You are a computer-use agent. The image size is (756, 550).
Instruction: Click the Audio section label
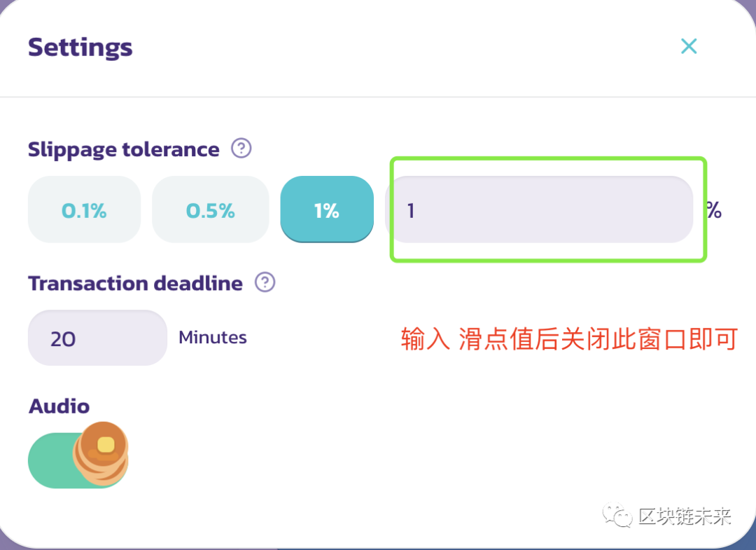tap(59, 406)
